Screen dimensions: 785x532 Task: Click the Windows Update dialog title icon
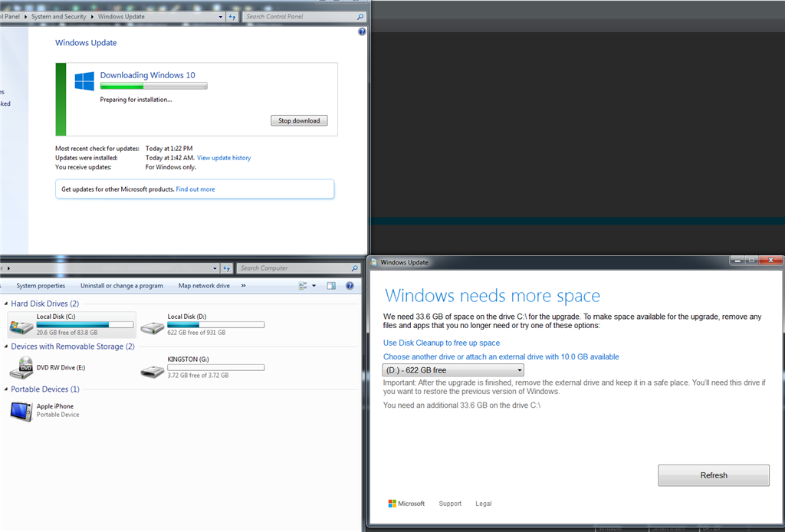373,261
